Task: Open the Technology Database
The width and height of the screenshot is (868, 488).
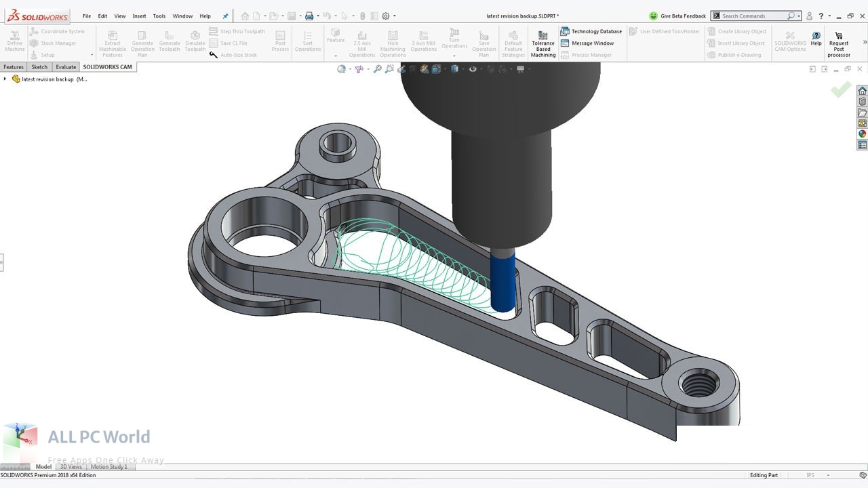Action: (x=593, y=31)
